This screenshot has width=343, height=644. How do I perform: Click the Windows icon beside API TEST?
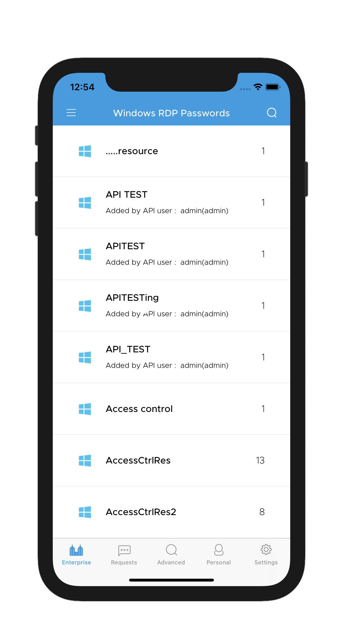coord(85,203)
